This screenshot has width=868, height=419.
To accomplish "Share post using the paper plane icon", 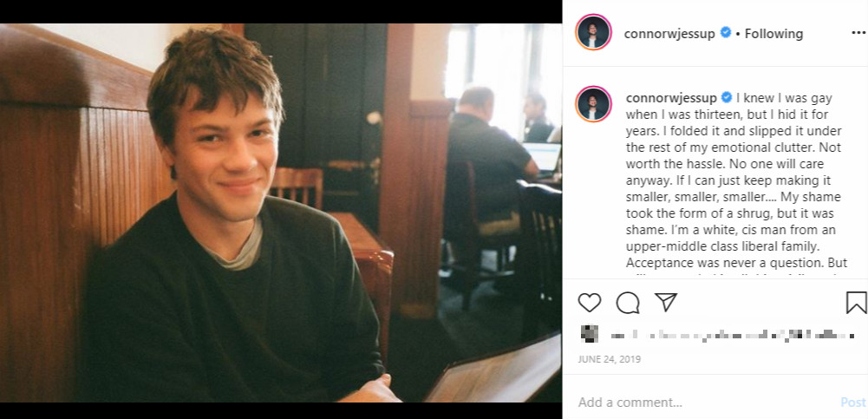I will 665,302.
